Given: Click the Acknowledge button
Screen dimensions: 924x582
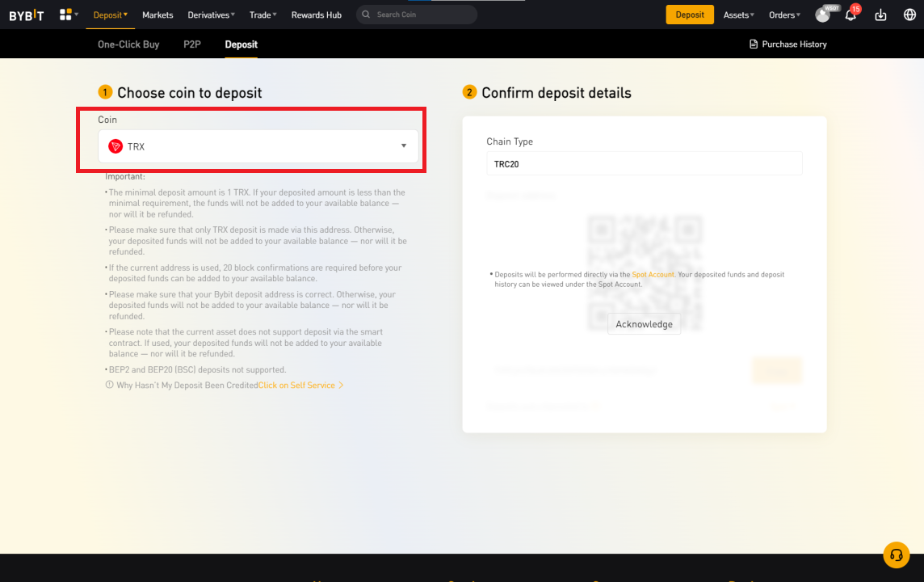Looking at the screenshot, I should (x=644, y=324).
